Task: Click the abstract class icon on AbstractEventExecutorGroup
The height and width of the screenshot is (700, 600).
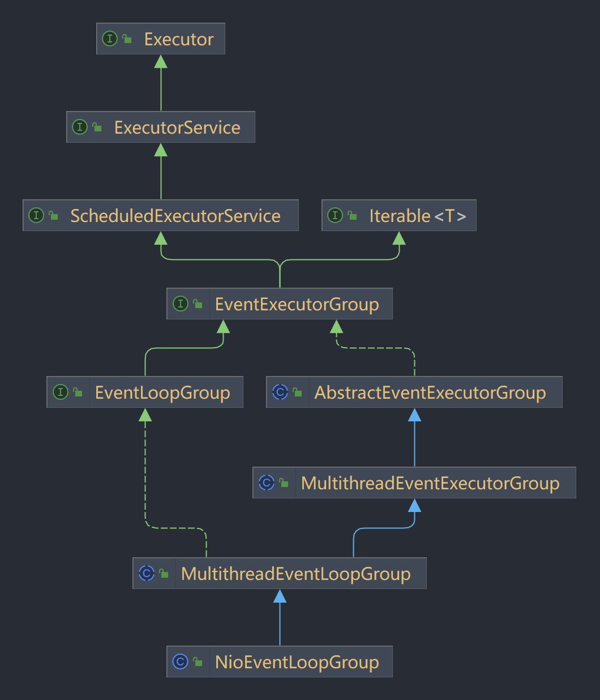Action: [280, 392]
